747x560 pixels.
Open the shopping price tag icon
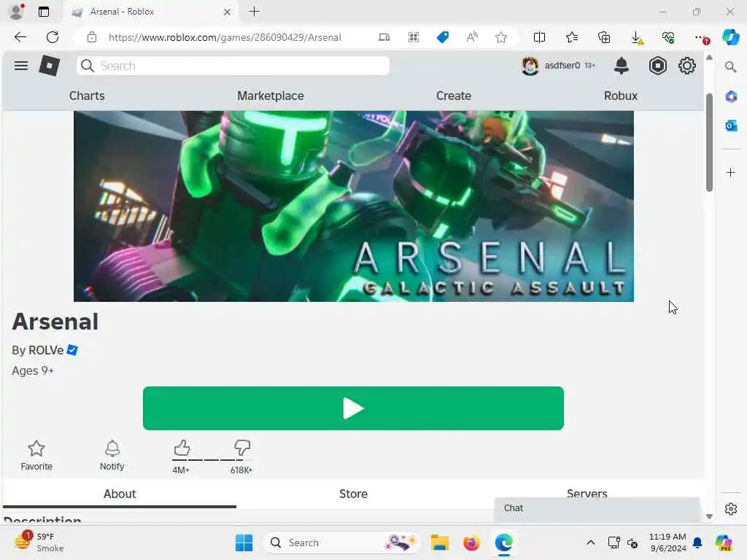443,37
